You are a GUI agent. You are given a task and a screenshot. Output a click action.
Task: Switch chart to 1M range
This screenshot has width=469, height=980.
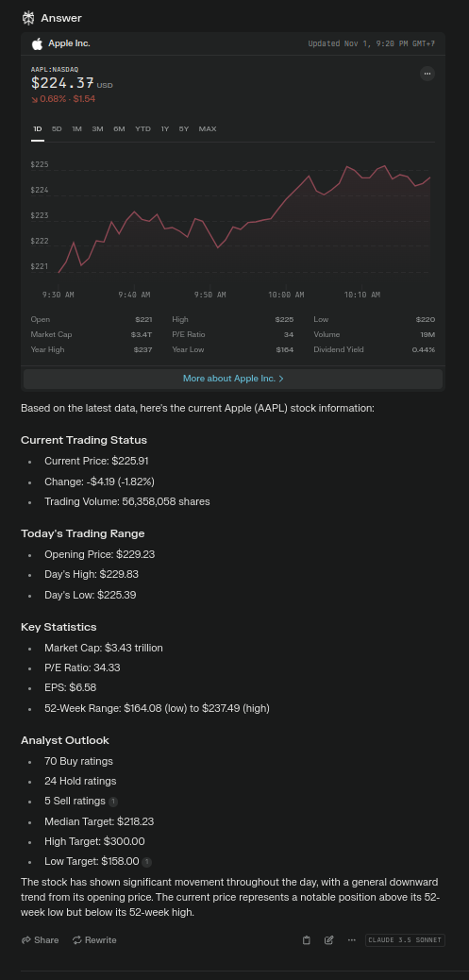coord(76,128)
